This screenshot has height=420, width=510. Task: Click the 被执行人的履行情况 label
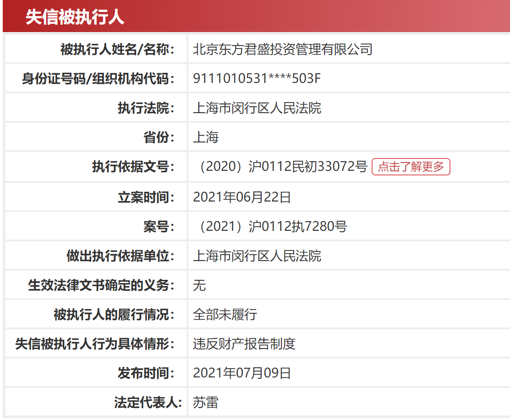(x=114, y=315)
